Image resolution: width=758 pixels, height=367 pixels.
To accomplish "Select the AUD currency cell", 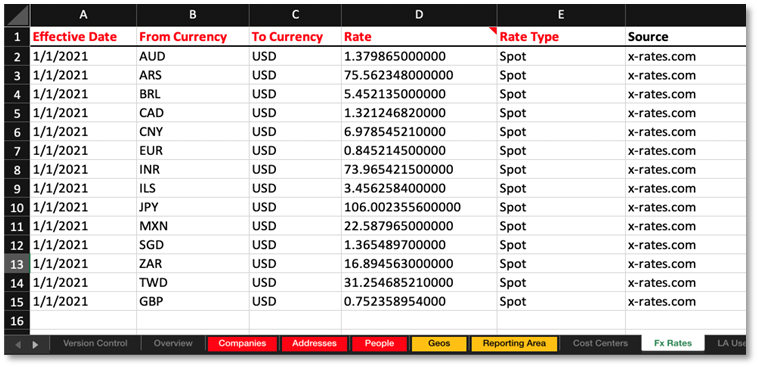I will (x=193, y=57).
